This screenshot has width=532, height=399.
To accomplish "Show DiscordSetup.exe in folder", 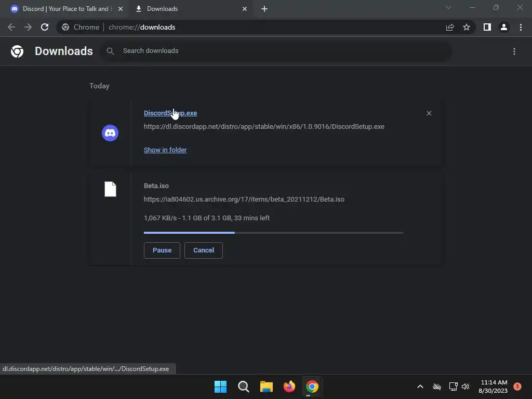I will 165,150.
